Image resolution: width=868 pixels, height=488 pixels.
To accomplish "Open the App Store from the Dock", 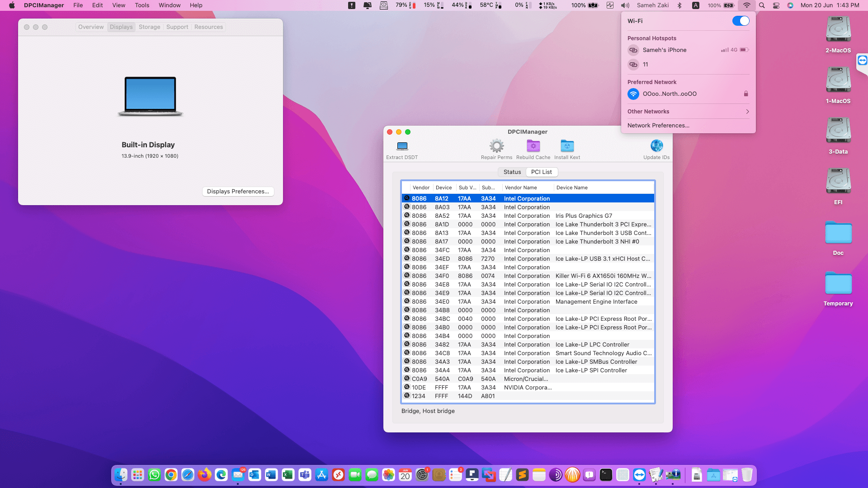I will [x=321, y=475].
